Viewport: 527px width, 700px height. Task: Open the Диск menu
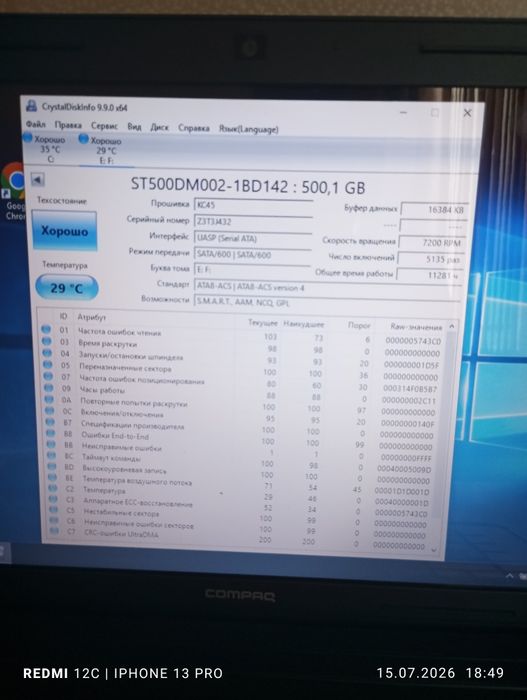[159, 127]
